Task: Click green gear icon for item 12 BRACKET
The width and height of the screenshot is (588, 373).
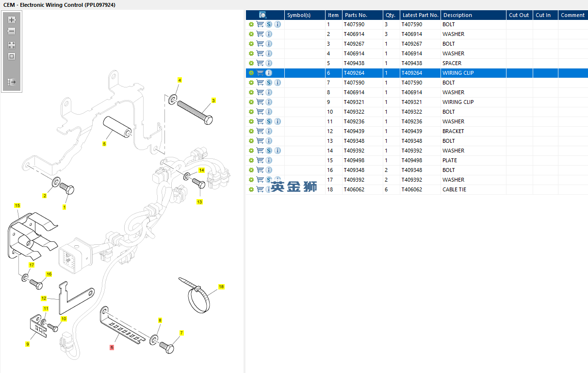Action: pyautogui.click(x=251, y=131)
